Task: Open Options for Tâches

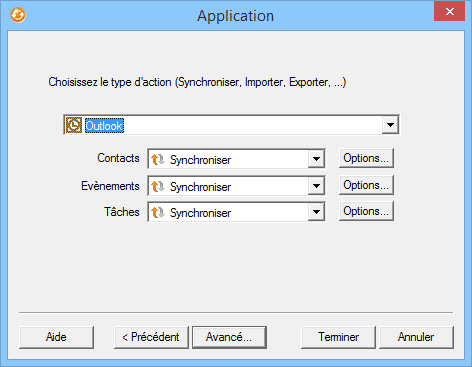Action: tap(366, 211)
